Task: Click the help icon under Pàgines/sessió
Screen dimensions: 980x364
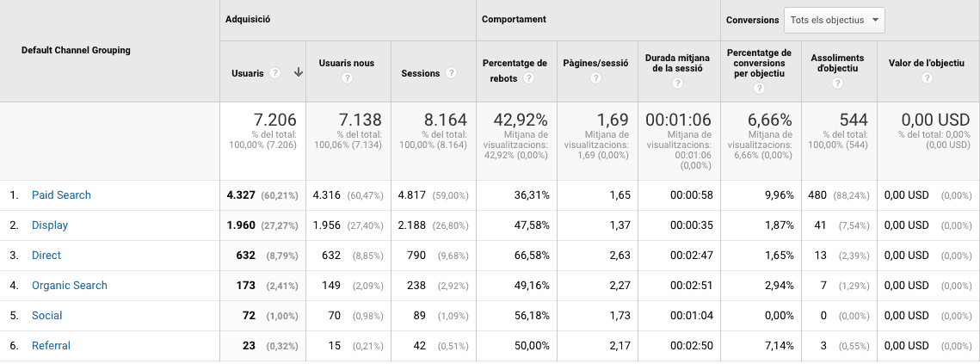Action: [596, 78]
